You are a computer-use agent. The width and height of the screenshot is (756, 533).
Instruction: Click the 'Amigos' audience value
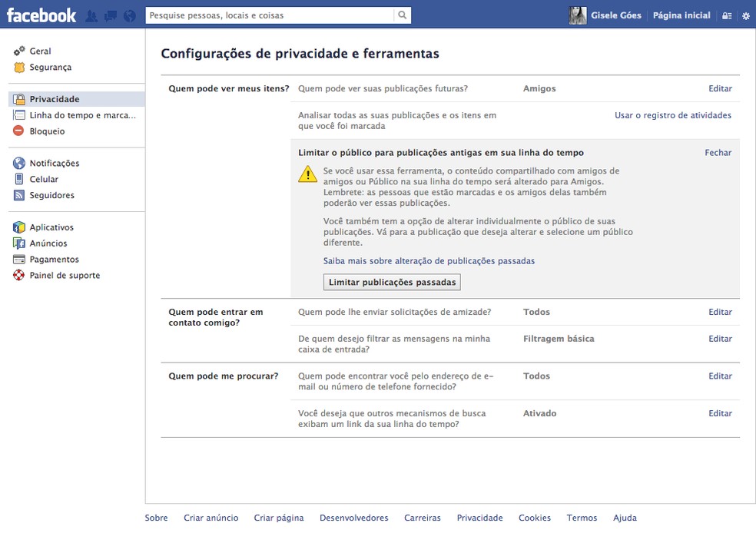click(539, 88)
